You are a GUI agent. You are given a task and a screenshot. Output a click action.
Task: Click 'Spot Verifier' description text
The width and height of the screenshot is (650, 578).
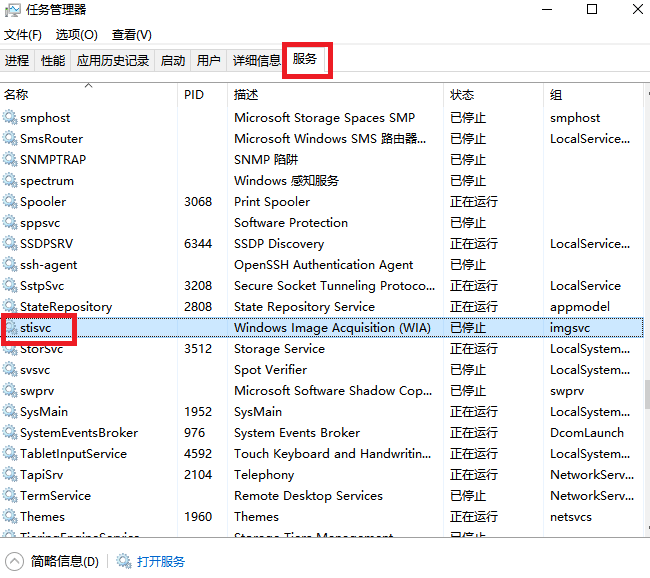pos(270,369)
